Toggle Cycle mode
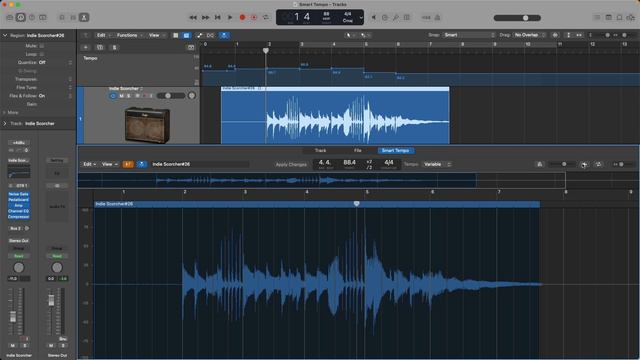The height and width of the screenshot is (360, 640). [x=266, y=18]
